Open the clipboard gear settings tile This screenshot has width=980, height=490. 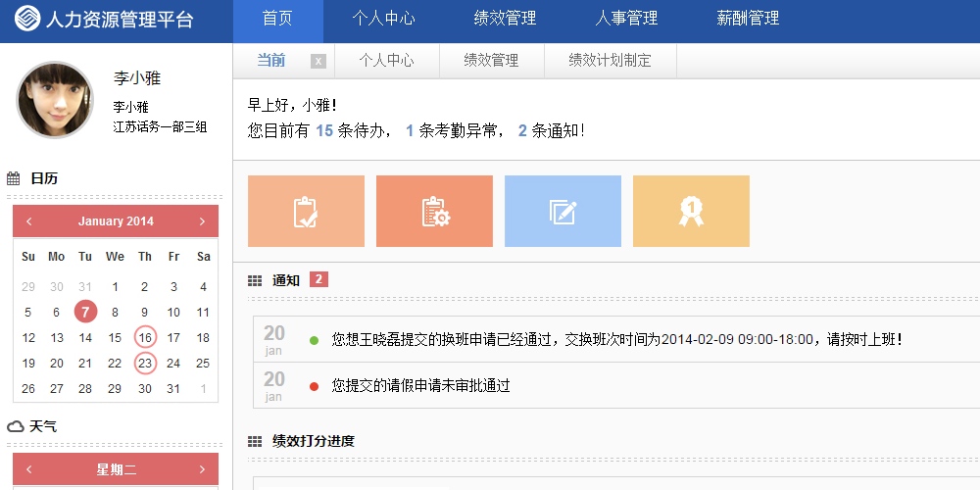434,212
